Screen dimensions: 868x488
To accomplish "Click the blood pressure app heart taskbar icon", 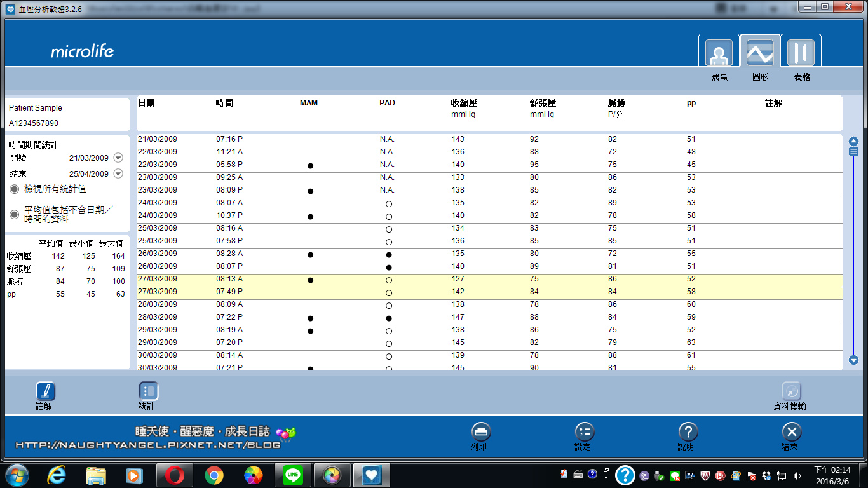I will (372, 475).
